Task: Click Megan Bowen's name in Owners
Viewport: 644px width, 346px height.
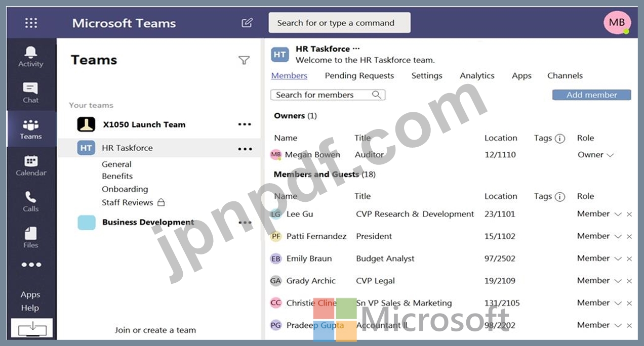Action: [312, 155]
